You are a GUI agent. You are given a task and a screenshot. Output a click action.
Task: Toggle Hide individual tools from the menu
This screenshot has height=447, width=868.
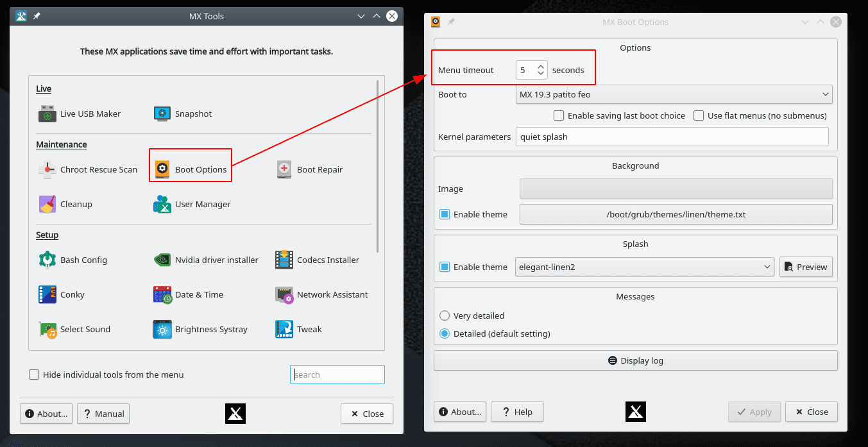pyautogui.click(x=35, y=375)
